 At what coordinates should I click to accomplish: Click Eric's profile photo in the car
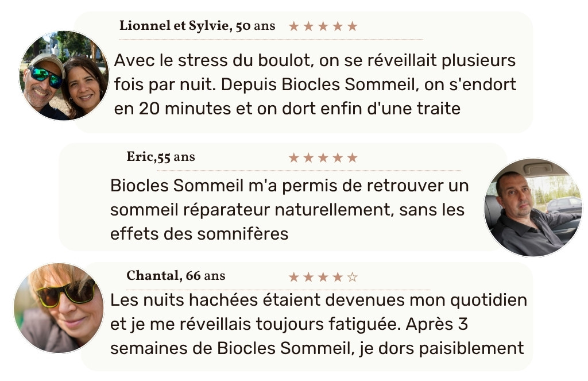[533, 207]
